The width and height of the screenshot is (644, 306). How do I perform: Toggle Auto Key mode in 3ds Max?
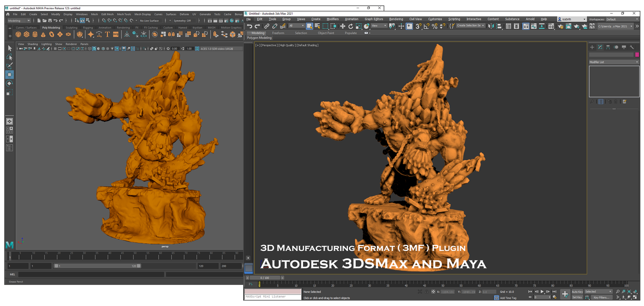577,292
